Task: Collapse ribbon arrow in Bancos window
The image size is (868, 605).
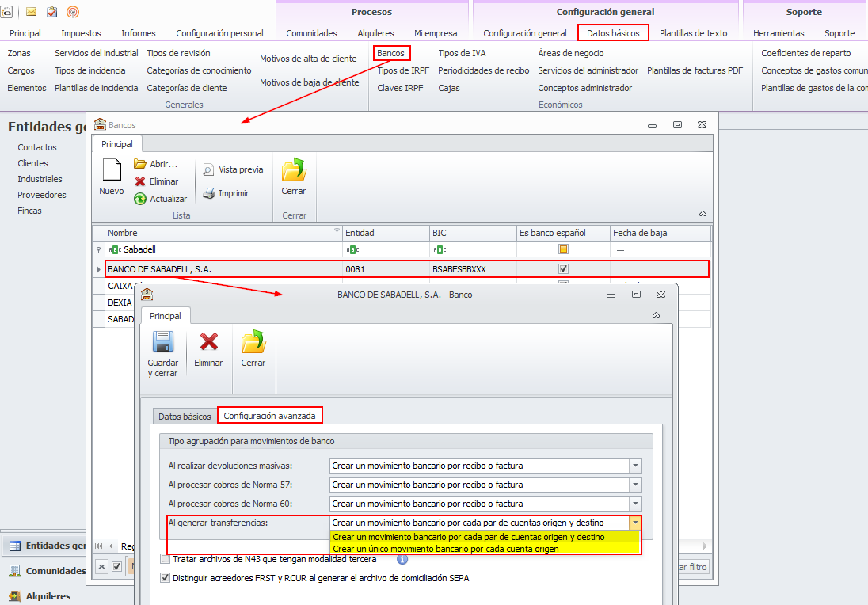Action: click(x=702, y=214)
